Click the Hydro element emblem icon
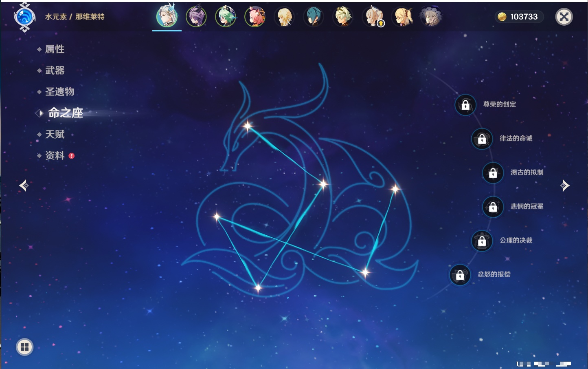 coord(24,17)
